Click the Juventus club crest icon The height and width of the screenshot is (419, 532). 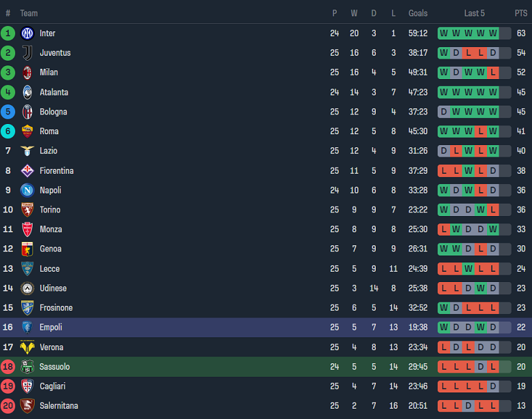(27, 53)
